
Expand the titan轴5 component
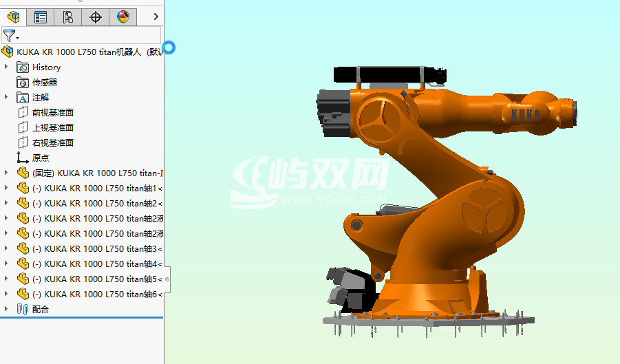pyautogui.click(x=6, y=278)
